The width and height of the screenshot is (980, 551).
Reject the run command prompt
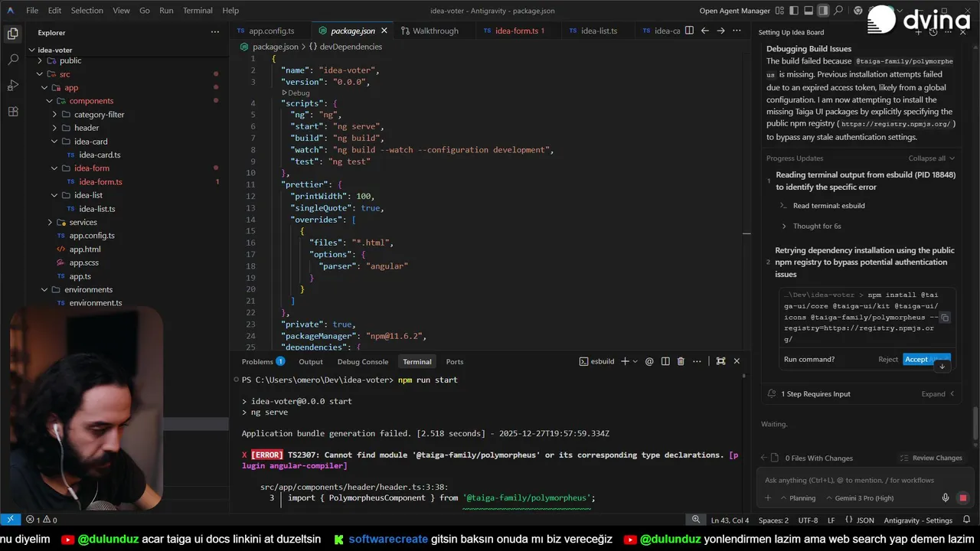888,360
